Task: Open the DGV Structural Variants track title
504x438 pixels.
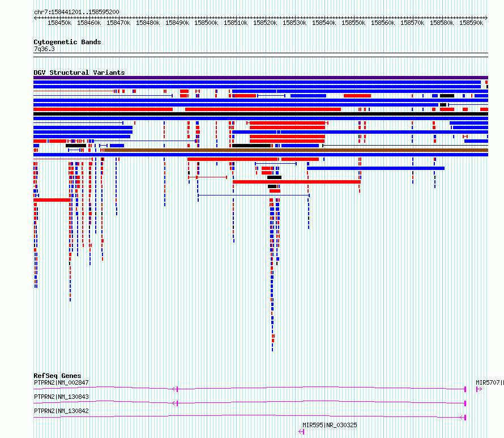Action: click(x=79, y=73)
